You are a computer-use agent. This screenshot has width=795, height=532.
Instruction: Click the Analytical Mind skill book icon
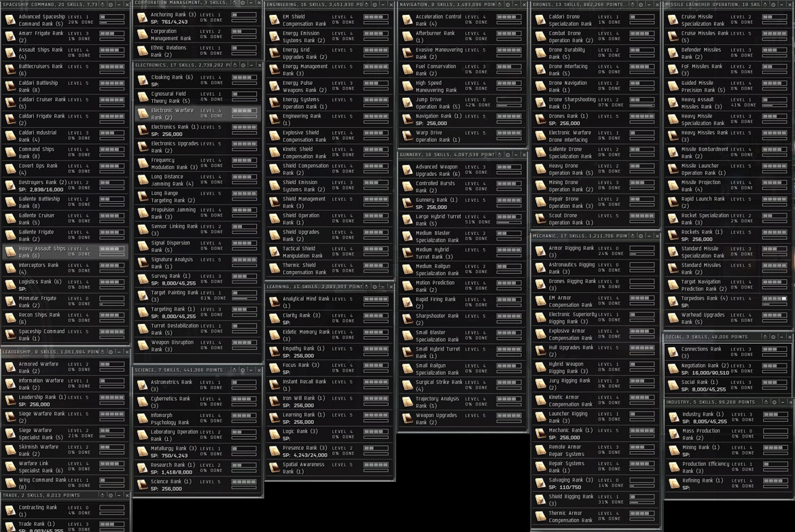coord(275,303)
